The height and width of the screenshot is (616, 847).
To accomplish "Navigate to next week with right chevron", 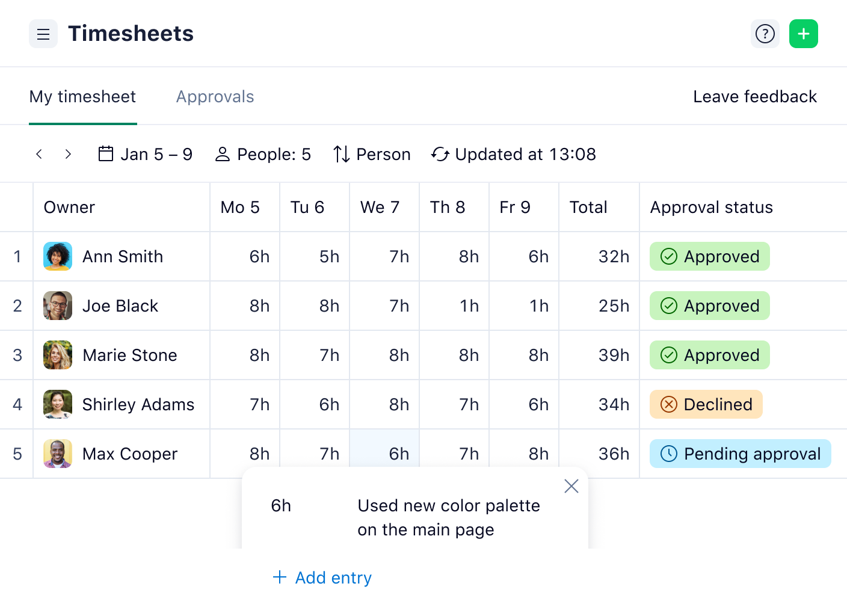I will tap(68, 154).
